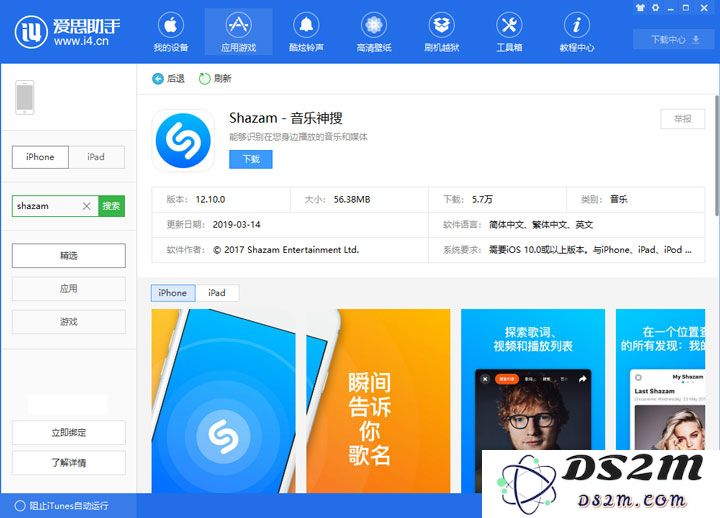Open the 我的设备 (My Device) section
Image resolution: width=720 pixels, height=518 pixels.
[171, 32]
